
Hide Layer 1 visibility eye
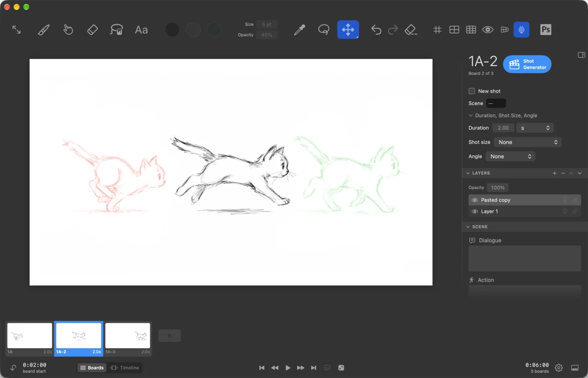point(475,212)
